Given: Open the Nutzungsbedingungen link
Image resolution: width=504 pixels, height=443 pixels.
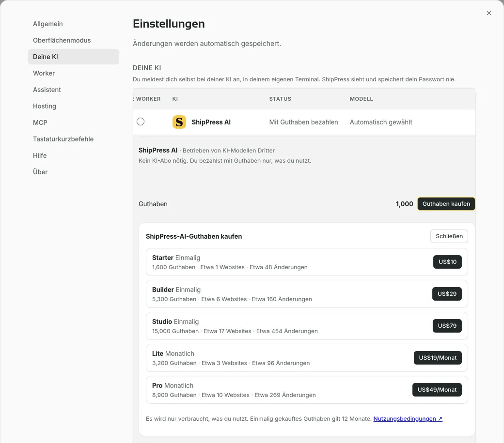Looking at the screenshot, I should 408,419.
